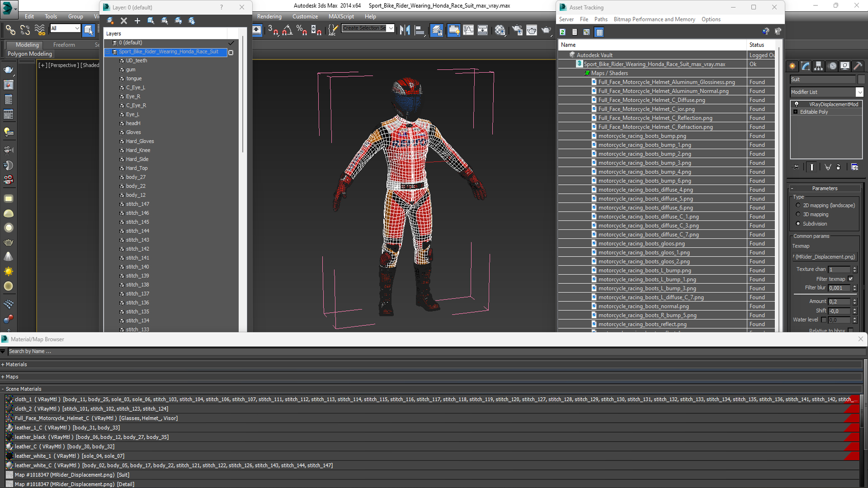Activate the Select Object tool
Viewport: 868px width, 488px height.
tap(88, 30)
